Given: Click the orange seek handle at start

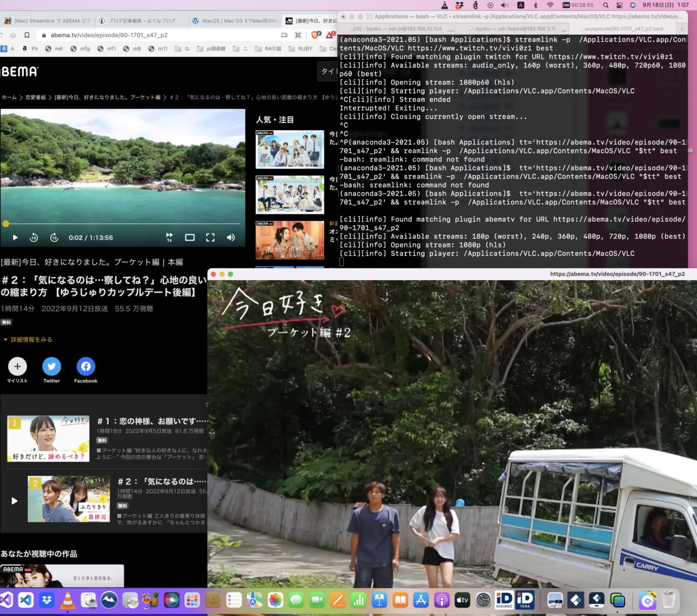Looking at the screenshot, I should (6, 224).
